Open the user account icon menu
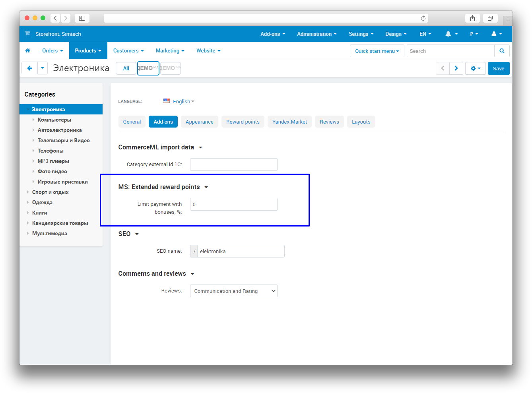532x393 pixels. (x=497, y=34)
